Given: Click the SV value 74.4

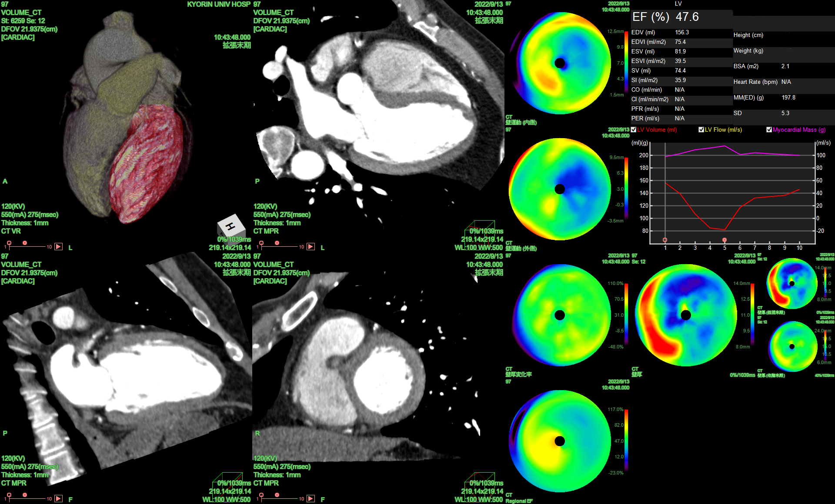Looking at the screenshot, I should [x=681, y=71].
